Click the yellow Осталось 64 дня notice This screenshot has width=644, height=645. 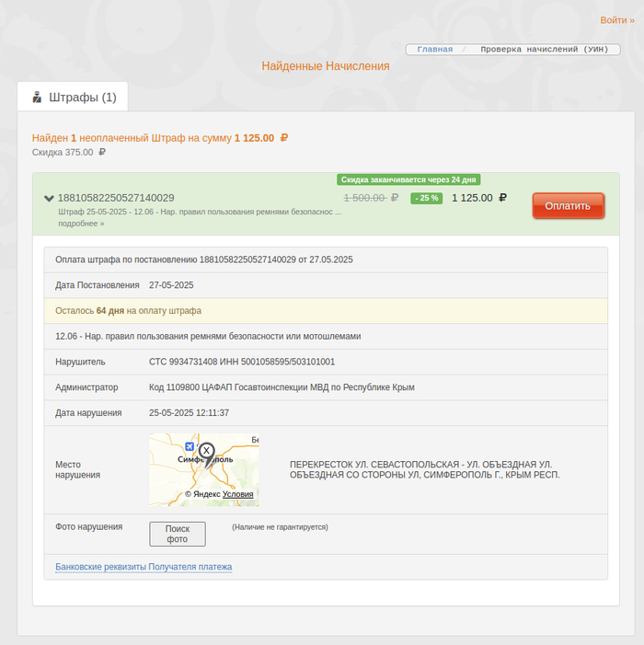326,311
